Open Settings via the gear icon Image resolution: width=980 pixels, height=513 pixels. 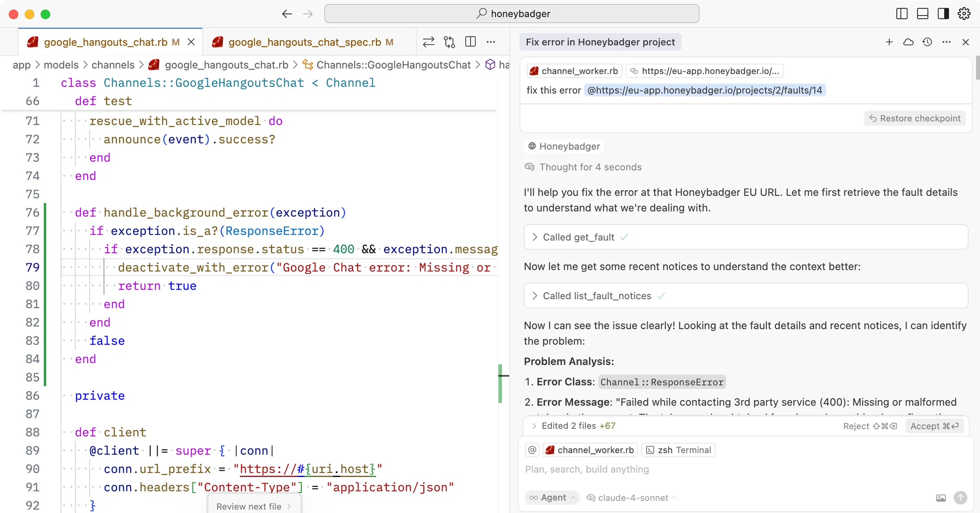click(964, 13)
